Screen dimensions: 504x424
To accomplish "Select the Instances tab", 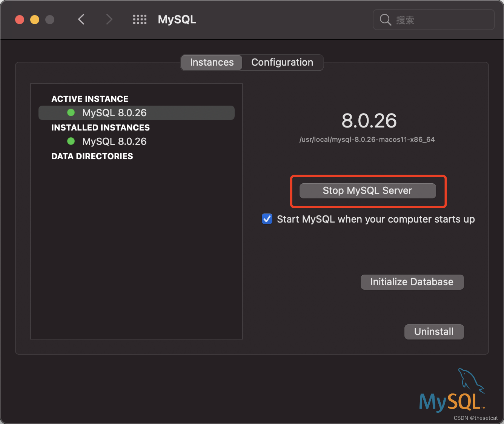I will click(211, 62).
